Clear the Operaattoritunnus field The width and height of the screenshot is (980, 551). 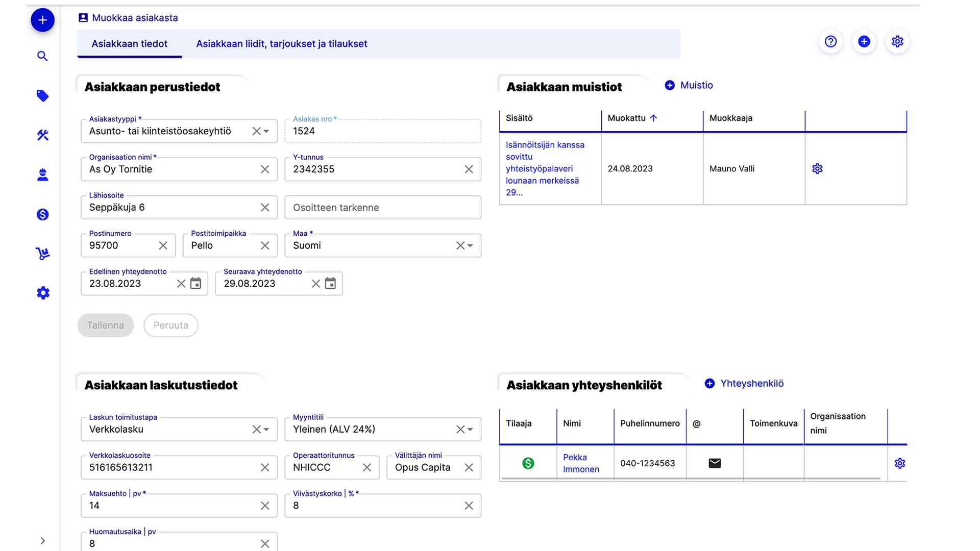(367, 467)
